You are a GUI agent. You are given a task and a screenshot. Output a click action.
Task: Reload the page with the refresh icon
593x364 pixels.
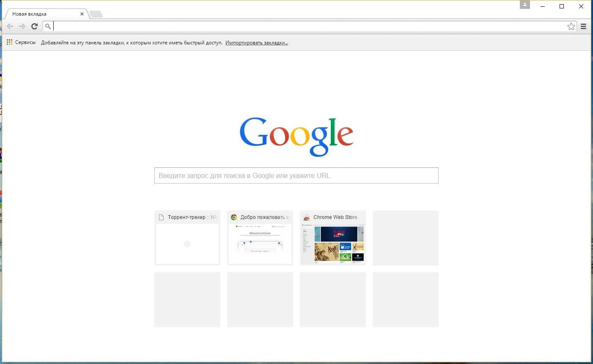click(35, 26)
